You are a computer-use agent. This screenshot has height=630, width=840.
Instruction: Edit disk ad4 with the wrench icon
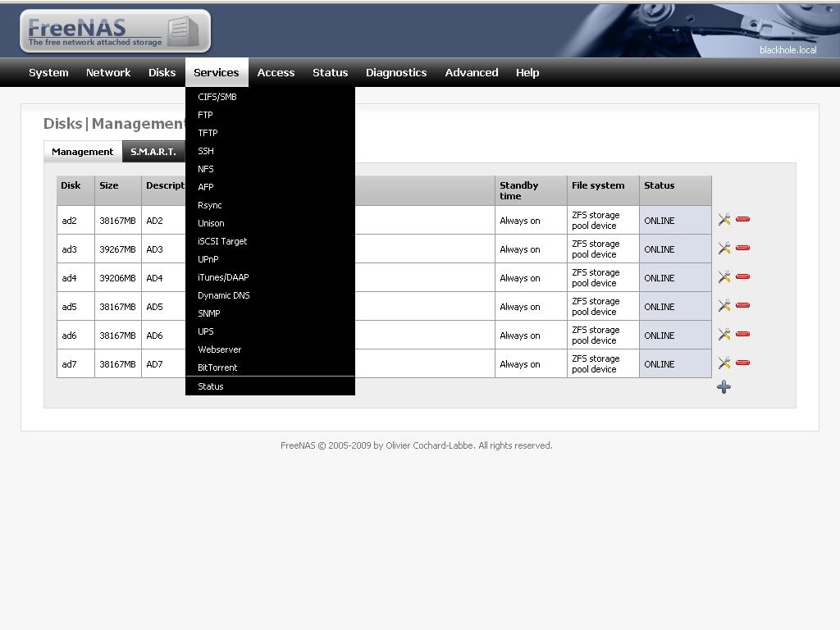click(x=724, y=277)
